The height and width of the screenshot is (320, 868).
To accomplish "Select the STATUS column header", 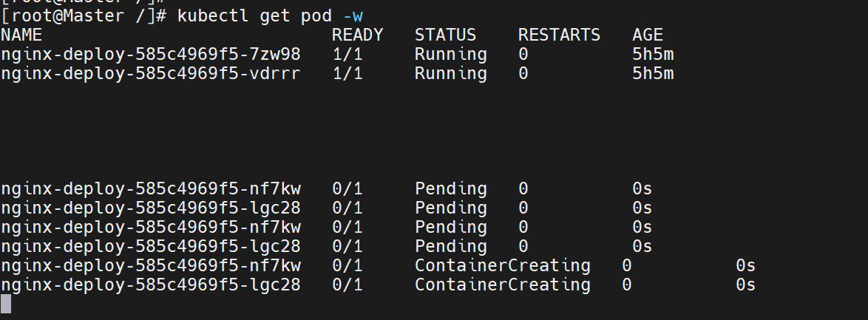I will click(x=445, y=35).
